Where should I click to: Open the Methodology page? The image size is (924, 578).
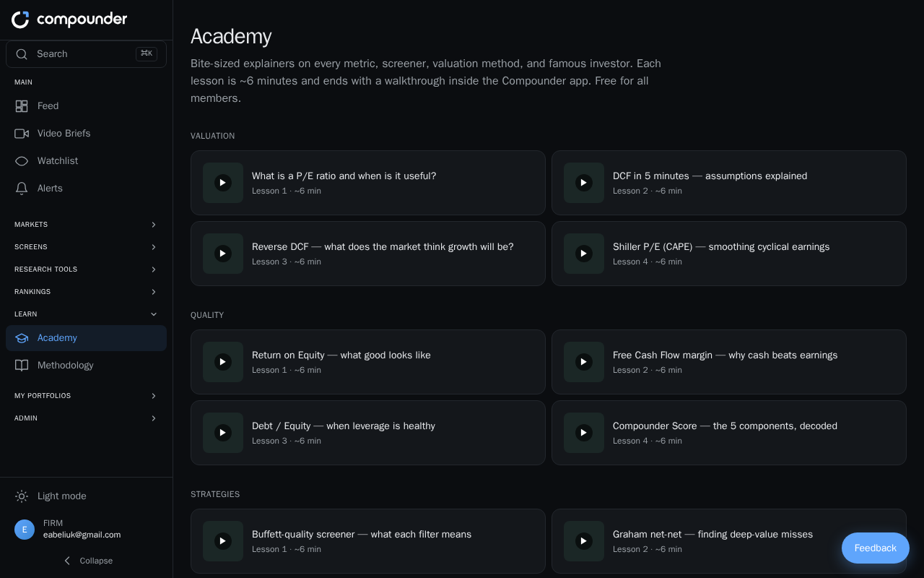coord(86,366)
